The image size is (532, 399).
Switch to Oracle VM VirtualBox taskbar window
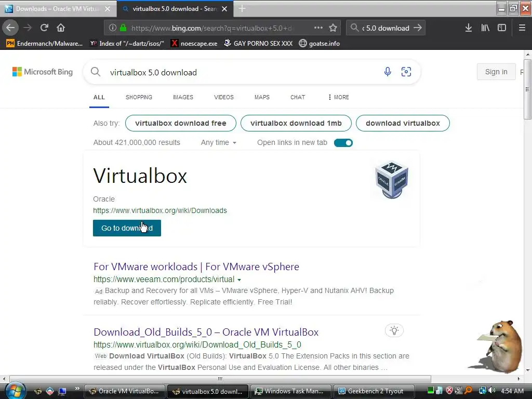124,391
